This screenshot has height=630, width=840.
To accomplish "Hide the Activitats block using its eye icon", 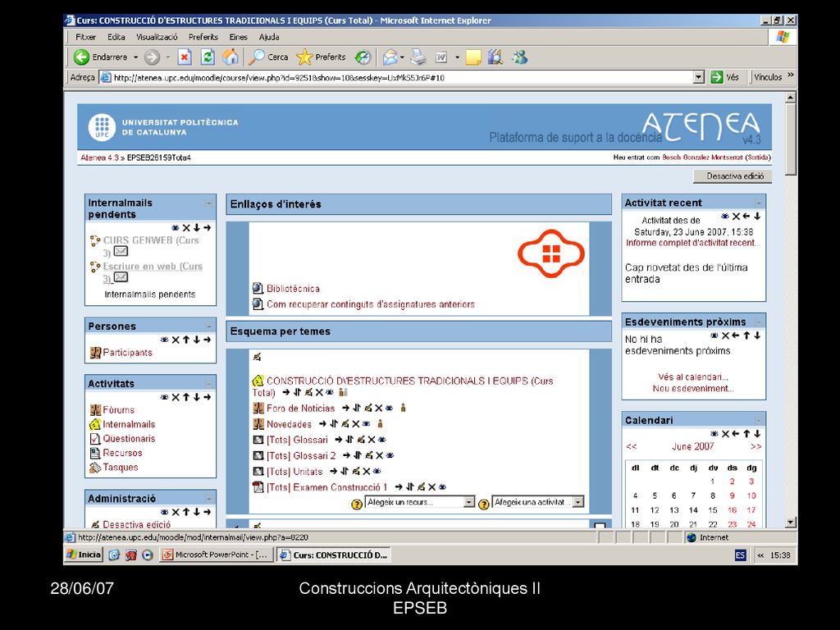I will 164,397.
